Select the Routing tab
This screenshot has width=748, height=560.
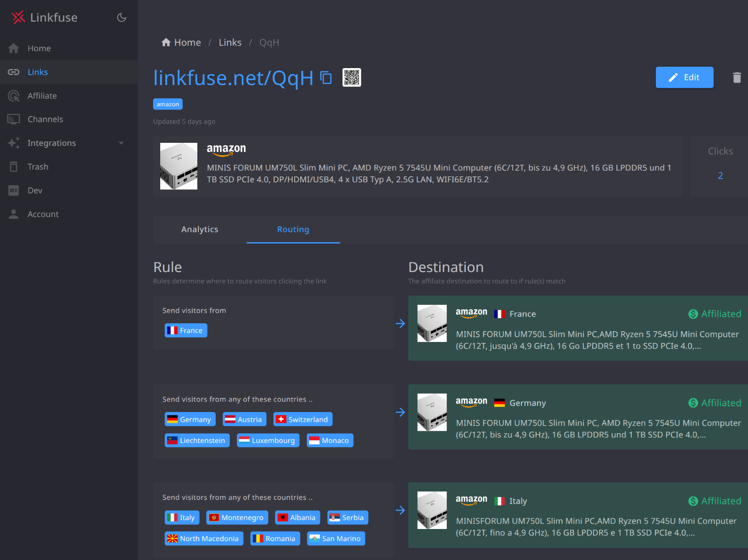(293, 229)
